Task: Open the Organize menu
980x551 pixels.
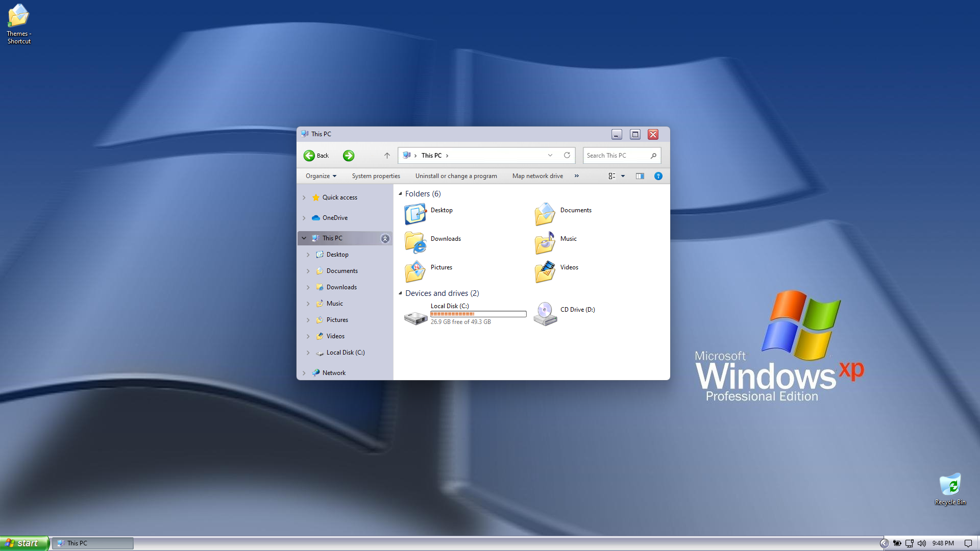Action: [321, 176]
